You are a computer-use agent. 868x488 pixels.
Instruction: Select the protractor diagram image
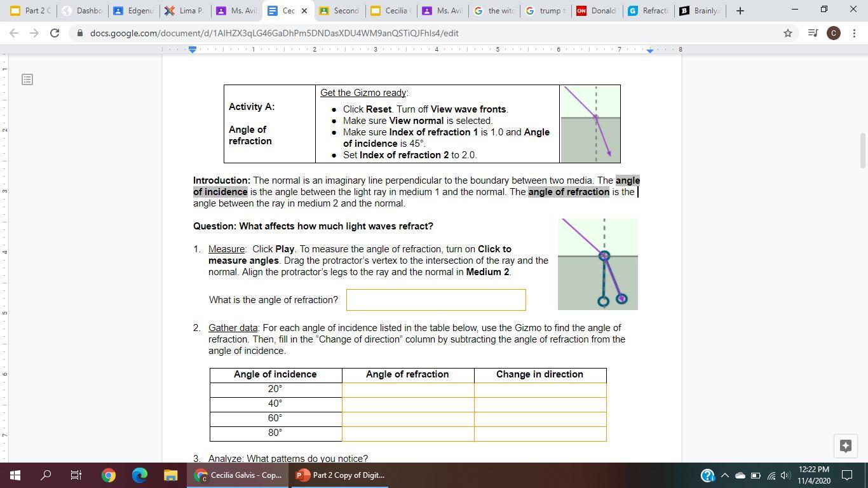(x=598, y=264)
